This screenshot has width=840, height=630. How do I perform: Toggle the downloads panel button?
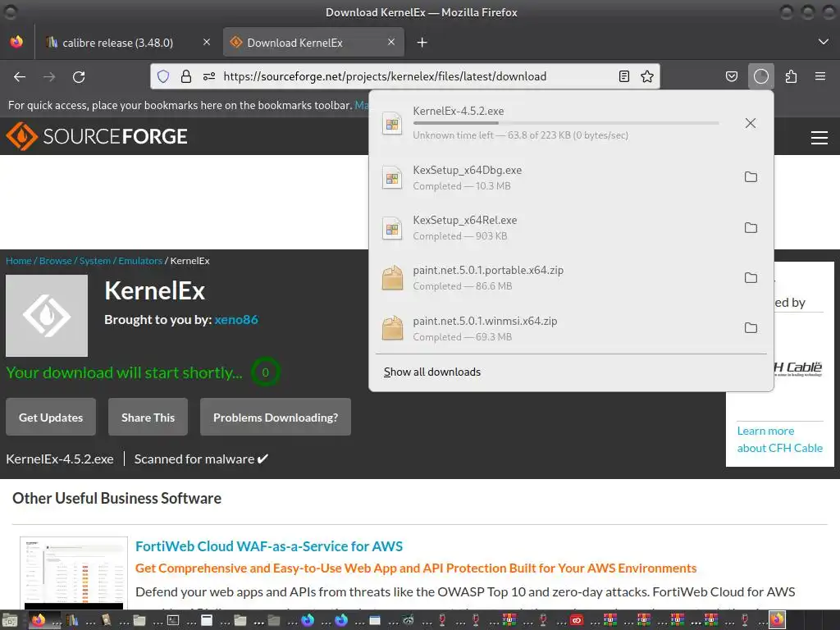click(760, 77)
